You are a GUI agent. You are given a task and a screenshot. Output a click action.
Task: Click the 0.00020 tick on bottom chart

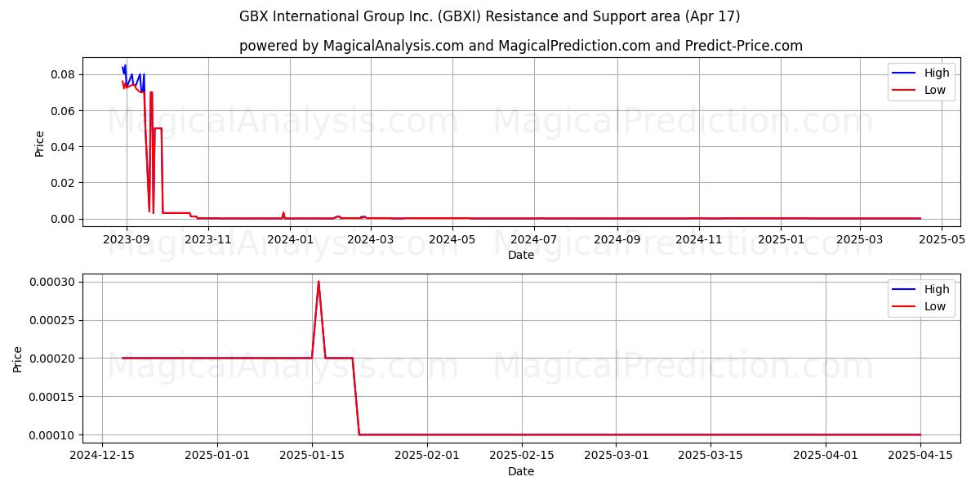pyautogui.click(x=52, y=358)
